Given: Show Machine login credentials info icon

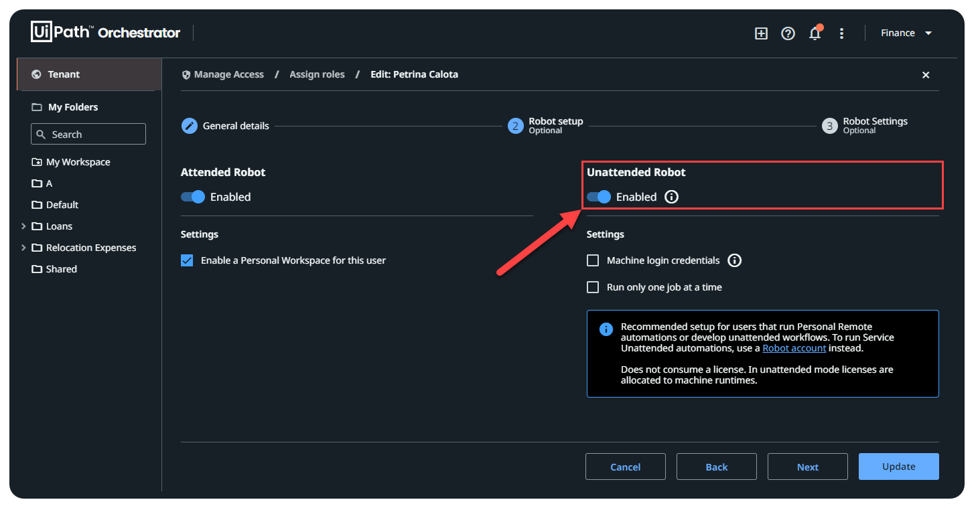Looking at the screenshot, I should click(735, 260).
